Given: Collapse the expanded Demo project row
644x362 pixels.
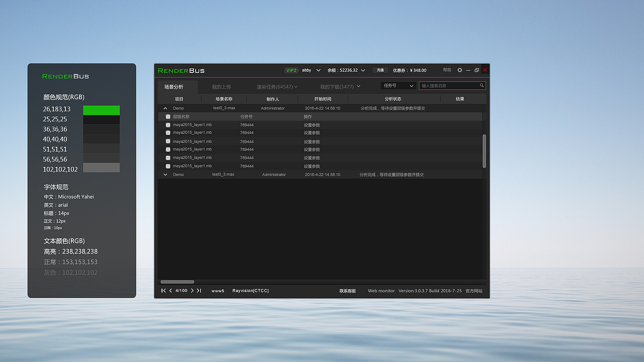Looking at the screenshot, I should coord(165,108).
